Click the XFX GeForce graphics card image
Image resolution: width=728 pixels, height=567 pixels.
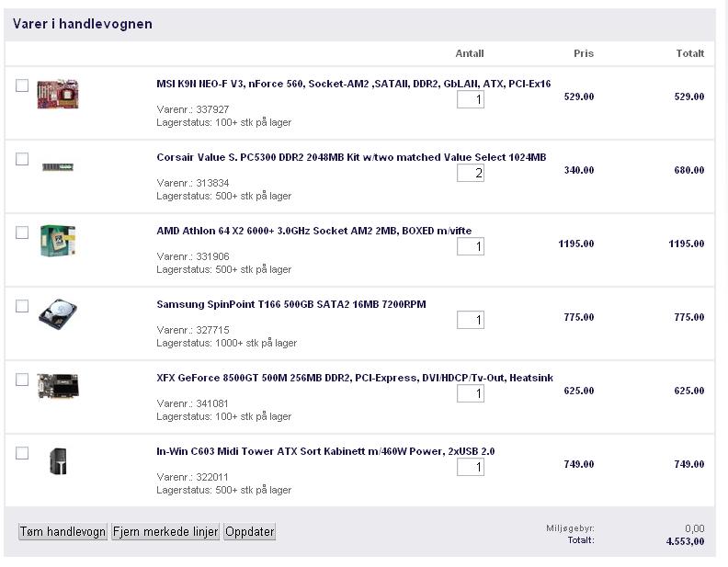click(x=58, y=386)
